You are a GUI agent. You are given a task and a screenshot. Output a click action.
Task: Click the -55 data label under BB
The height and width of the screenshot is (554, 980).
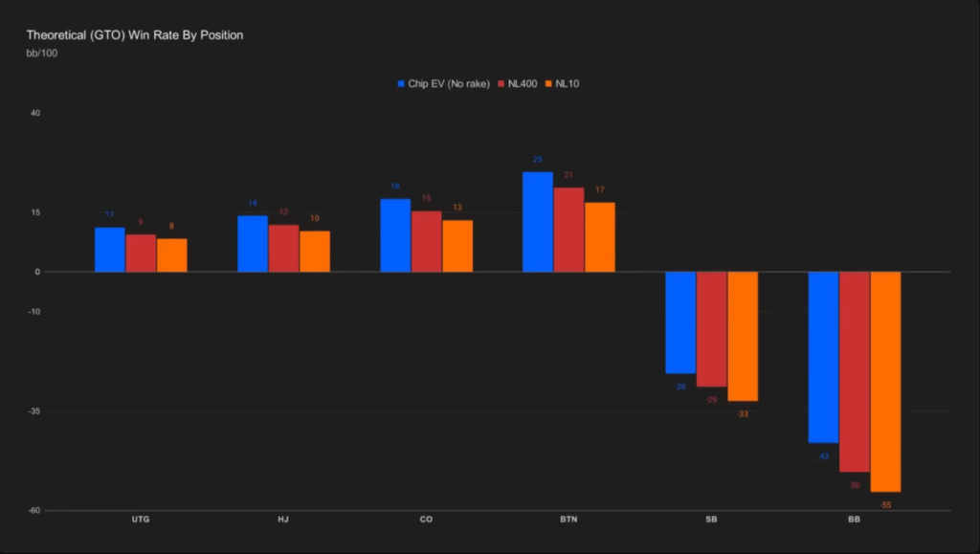pyautogui.click(x=885, y=504)
